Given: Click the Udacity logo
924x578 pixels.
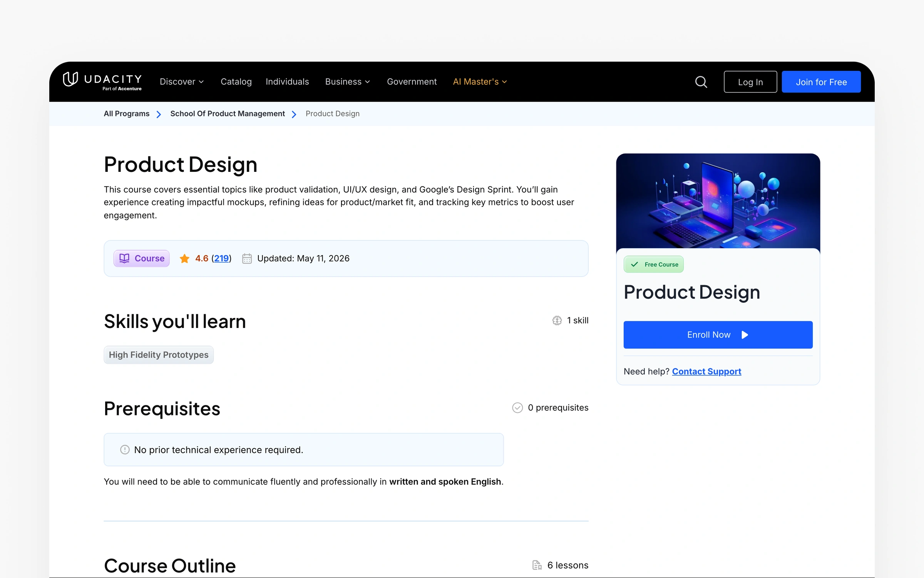Looking at the screenshot, I should (x=102, y=81).
